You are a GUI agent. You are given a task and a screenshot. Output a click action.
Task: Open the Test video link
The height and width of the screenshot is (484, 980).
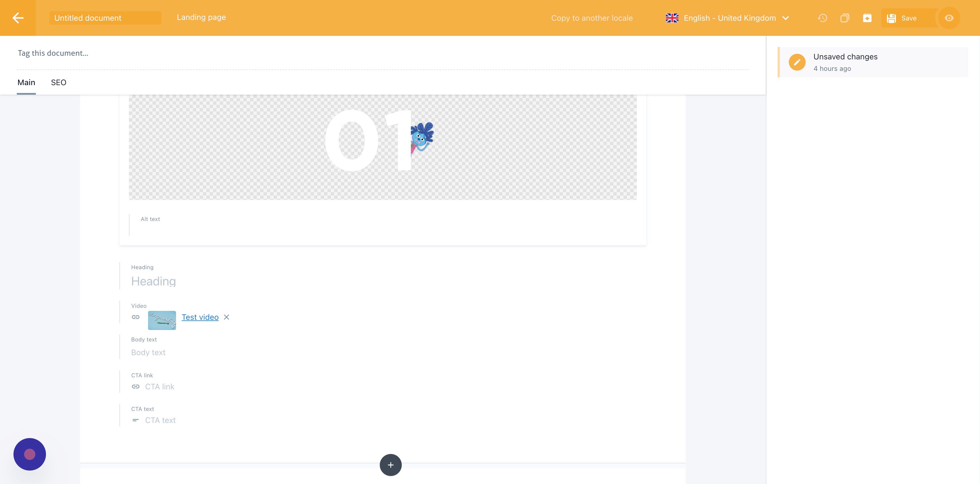point(200,317)
